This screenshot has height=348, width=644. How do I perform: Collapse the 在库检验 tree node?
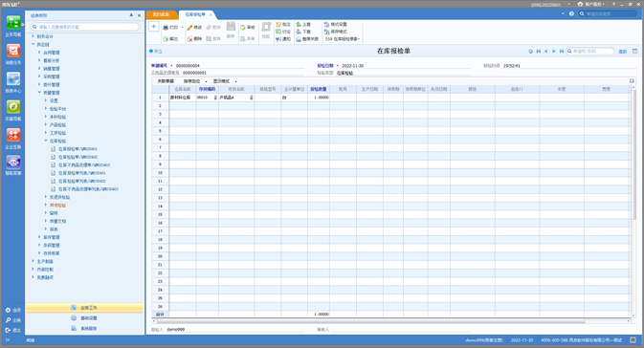coord(46,141)
